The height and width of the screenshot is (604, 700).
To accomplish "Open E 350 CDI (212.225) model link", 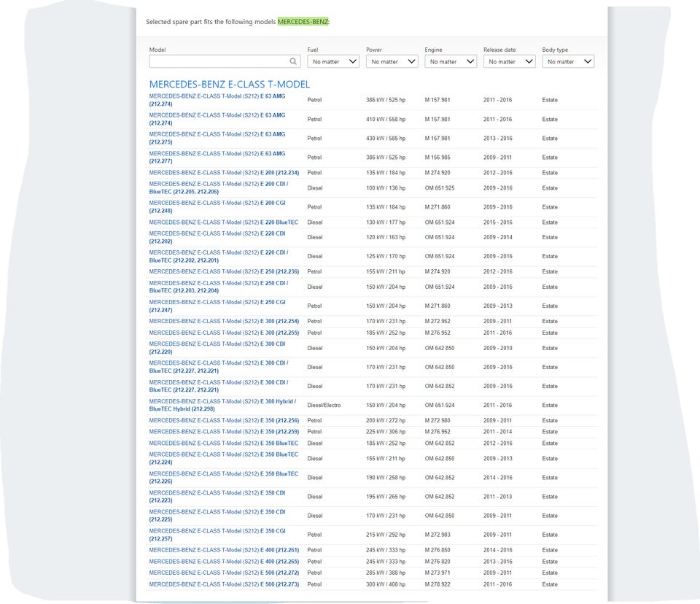I will pos(217,516).
